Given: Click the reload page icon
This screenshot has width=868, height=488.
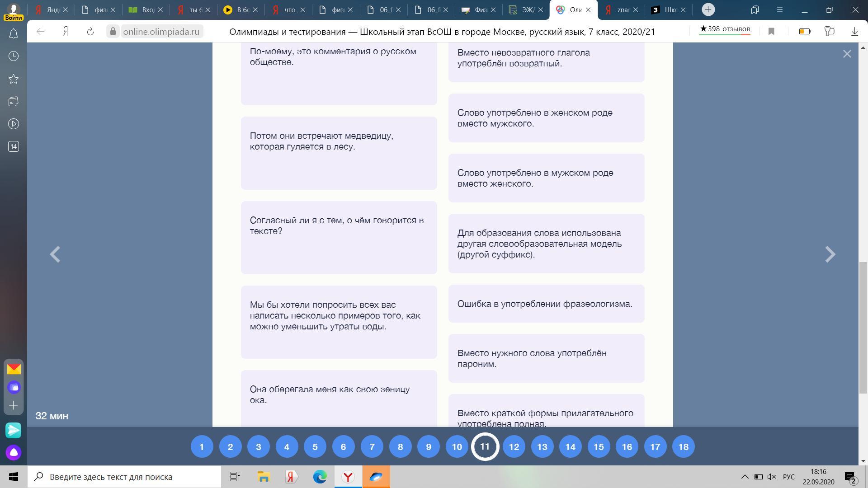Looking at the screenshot, I should click(x=90, y=32).
